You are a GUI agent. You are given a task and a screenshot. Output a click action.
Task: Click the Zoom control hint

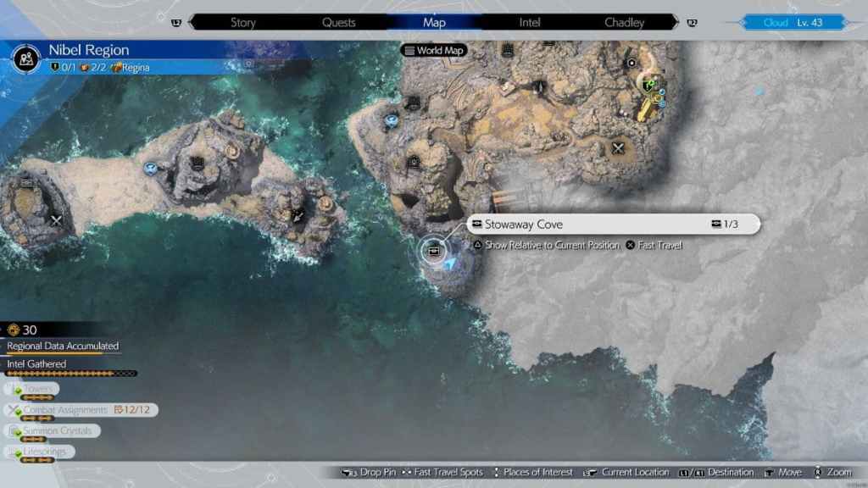(832, 473)
